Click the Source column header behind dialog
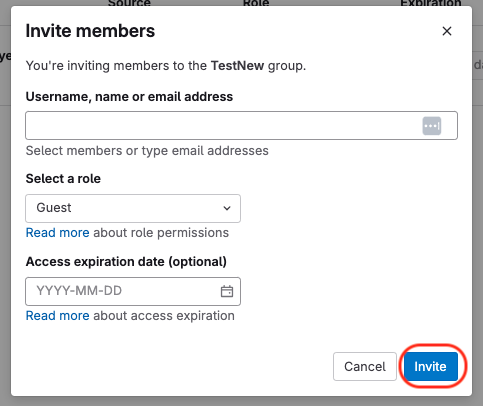Screen dimensions: 483x406 (129, 3)
